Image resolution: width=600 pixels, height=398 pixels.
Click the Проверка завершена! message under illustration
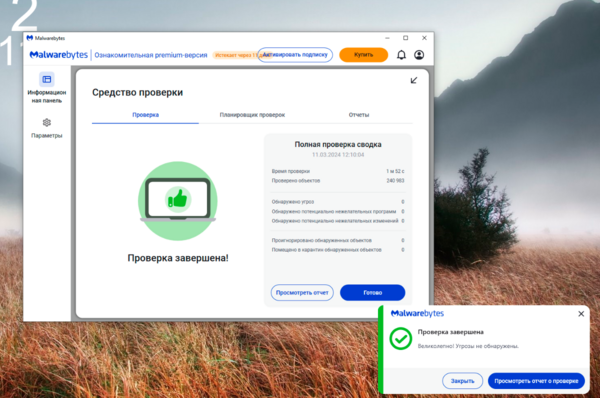[178, 258]
